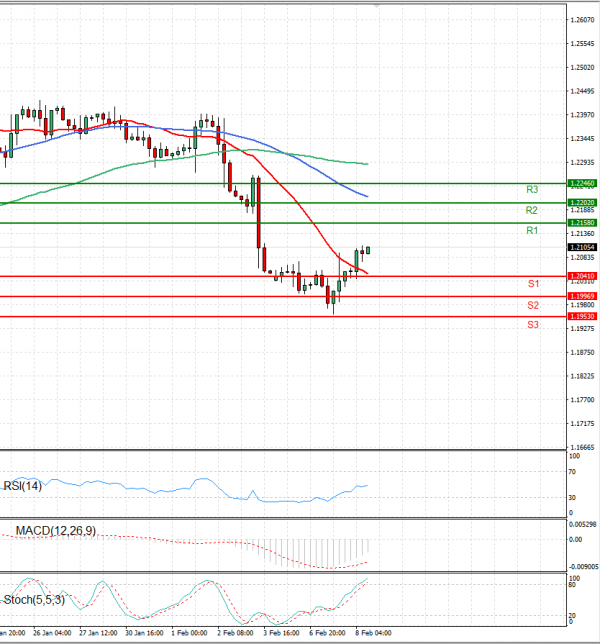
Task: Click the red 1.19969 price tag
Action: coord(582,296)
